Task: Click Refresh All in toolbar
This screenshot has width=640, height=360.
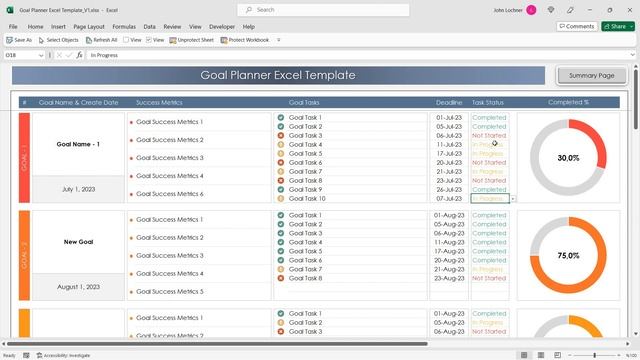Action: [101, 40]
